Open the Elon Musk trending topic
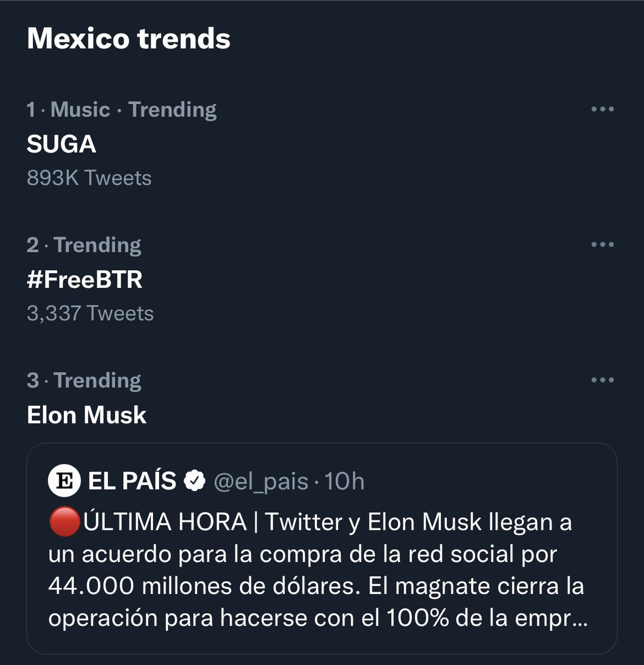Screen dimensions: 644x665 tap(86, 415)
